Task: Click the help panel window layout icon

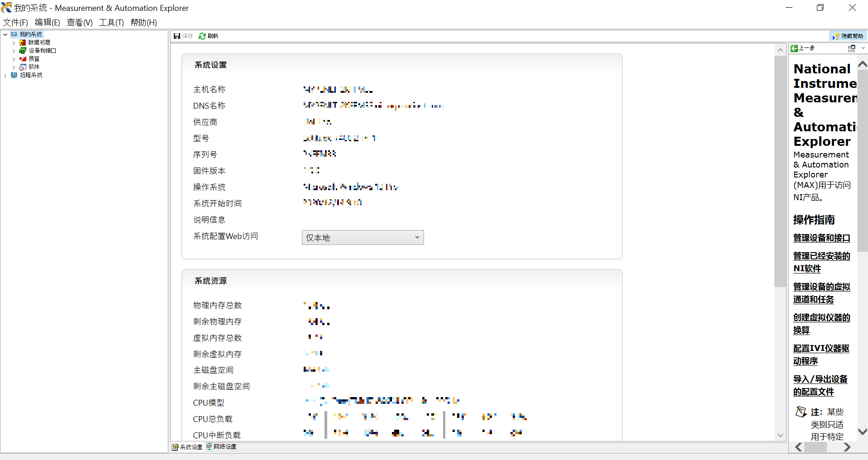Action: (851, 48)
